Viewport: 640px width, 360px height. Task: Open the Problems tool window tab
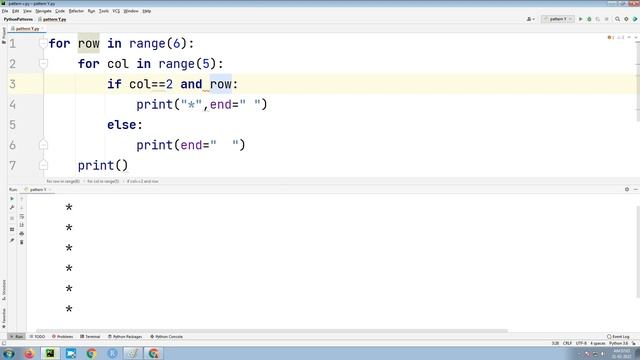point(62,337)
